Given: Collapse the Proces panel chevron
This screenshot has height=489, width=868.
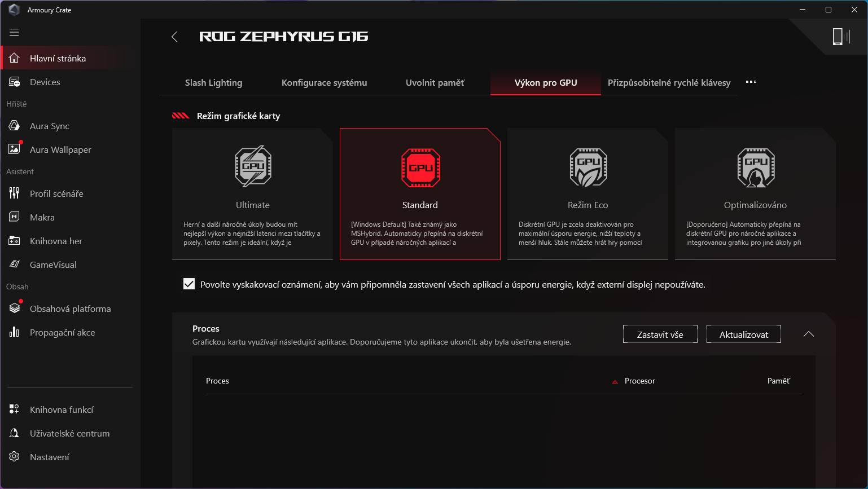Looking at the screenshot, I should click(808, 334).
